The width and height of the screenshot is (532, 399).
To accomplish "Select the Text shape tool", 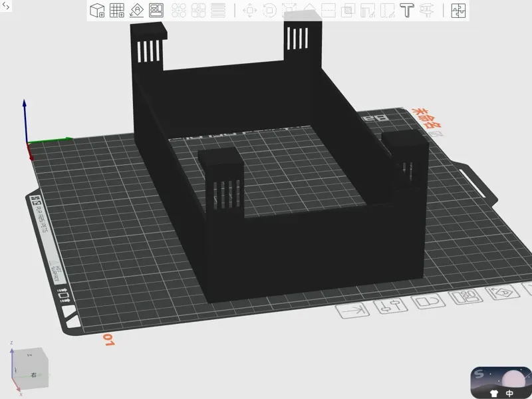I will [x=407, y=10].
